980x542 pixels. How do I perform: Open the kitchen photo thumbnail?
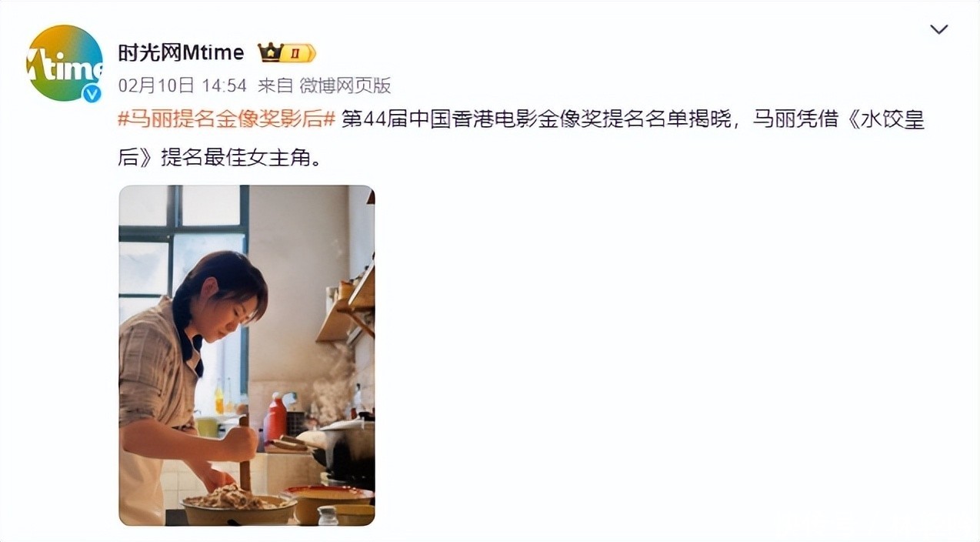(x=247, y=356)
